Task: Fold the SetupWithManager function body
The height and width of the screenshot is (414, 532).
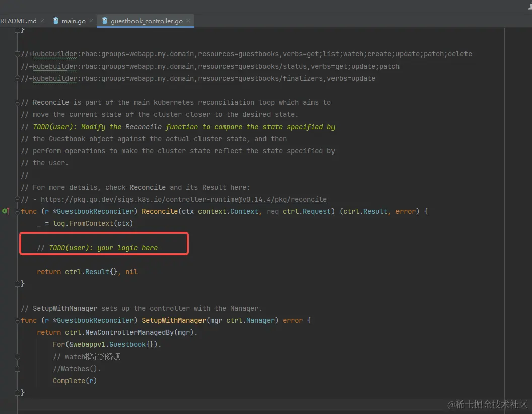Action: (17, 320)
